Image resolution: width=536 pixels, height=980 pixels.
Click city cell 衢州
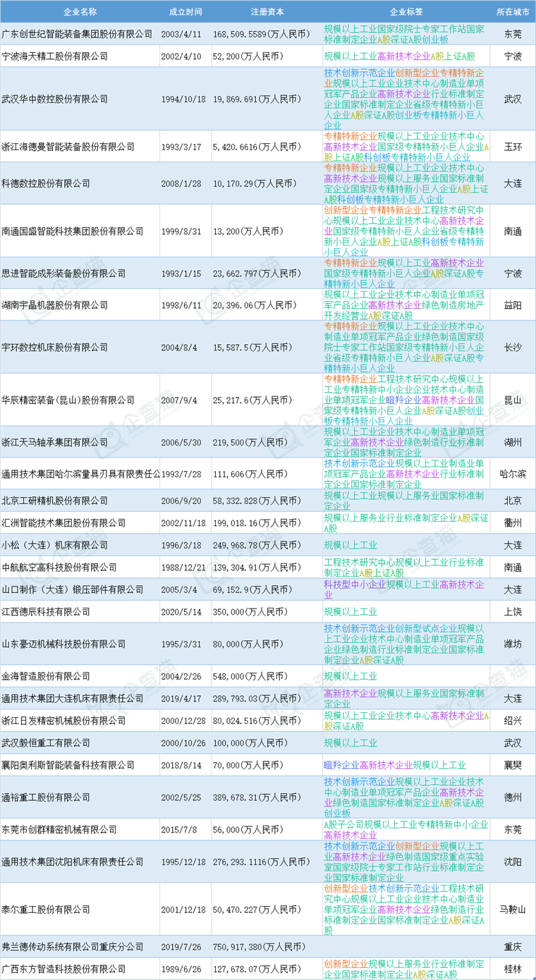coord(513,523)
